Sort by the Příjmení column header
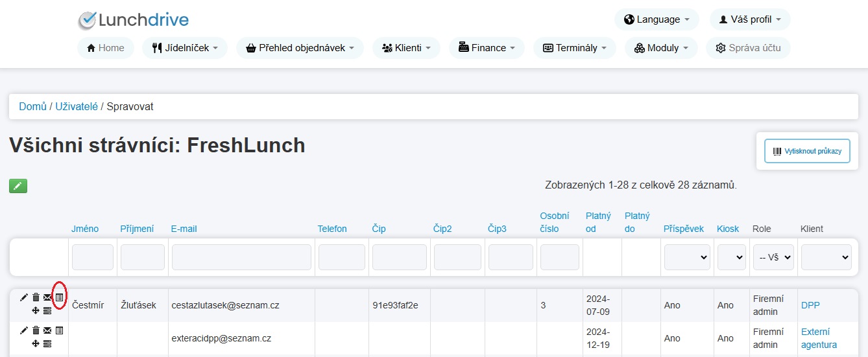This screenshot has width=868, height=357. (137, 229)
